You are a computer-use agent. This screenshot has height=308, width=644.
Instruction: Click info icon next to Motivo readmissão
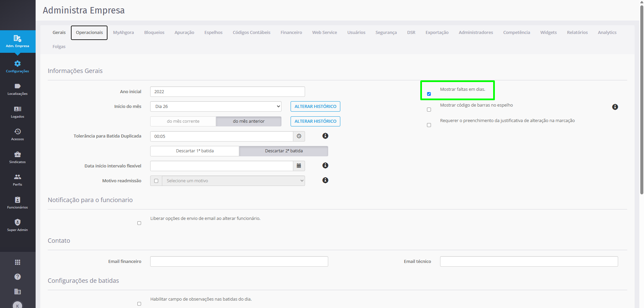click(325, 180)
